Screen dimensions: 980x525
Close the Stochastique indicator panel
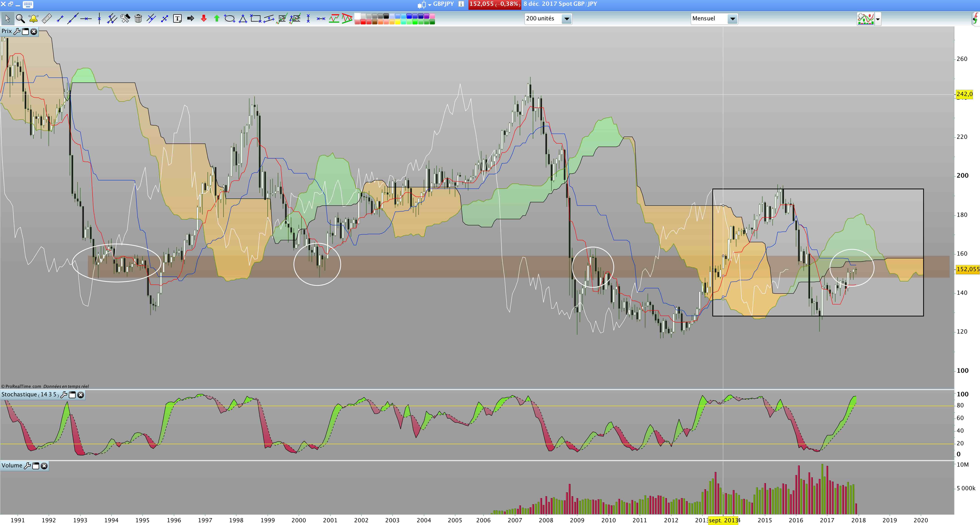click(x=81, y=394)
